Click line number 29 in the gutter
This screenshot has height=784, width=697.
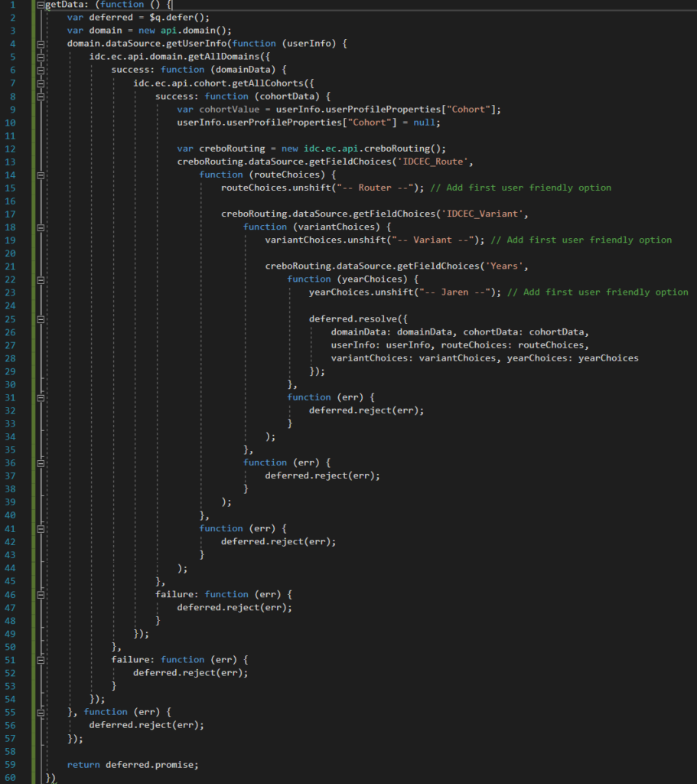tap(11, 371)
